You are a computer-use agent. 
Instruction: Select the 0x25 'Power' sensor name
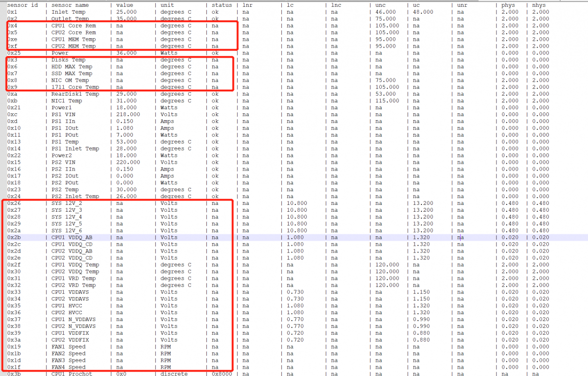click(60, 53)
